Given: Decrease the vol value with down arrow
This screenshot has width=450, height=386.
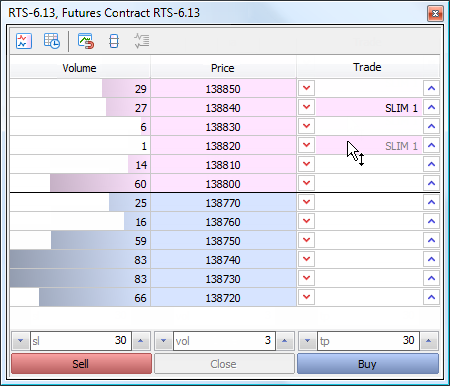Looking at the screenshot, I should pos(163,341).
